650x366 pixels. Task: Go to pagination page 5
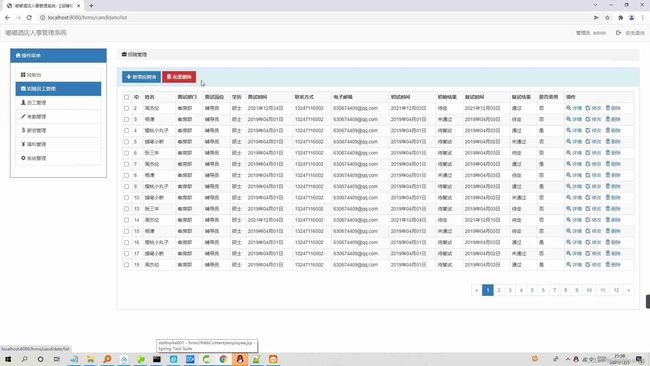pos(532,290)
